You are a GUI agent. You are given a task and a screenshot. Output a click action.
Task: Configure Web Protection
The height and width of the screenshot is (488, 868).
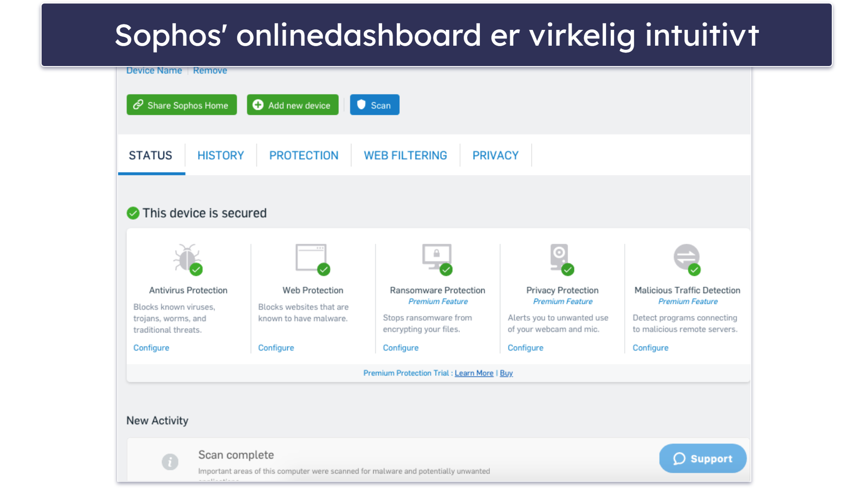coord(276,348)
